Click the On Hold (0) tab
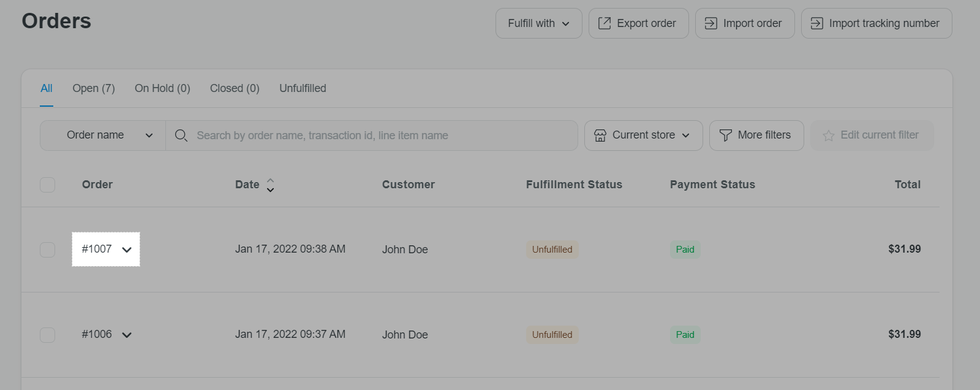Image resolution: width=980 pixels, height=390 pixels. pyautogui.click(x=162, y=88)
